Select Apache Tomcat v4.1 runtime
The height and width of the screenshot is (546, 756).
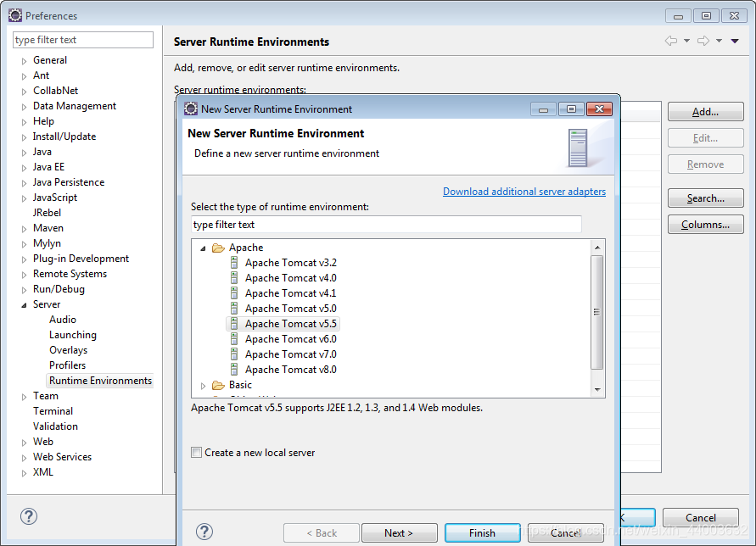click(291, 293)
